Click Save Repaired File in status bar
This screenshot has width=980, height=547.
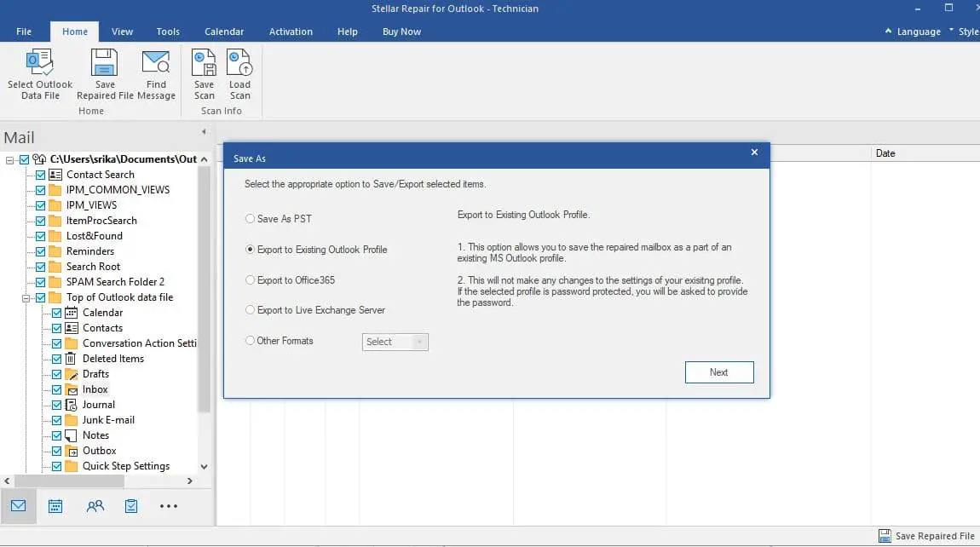(927, 536)
